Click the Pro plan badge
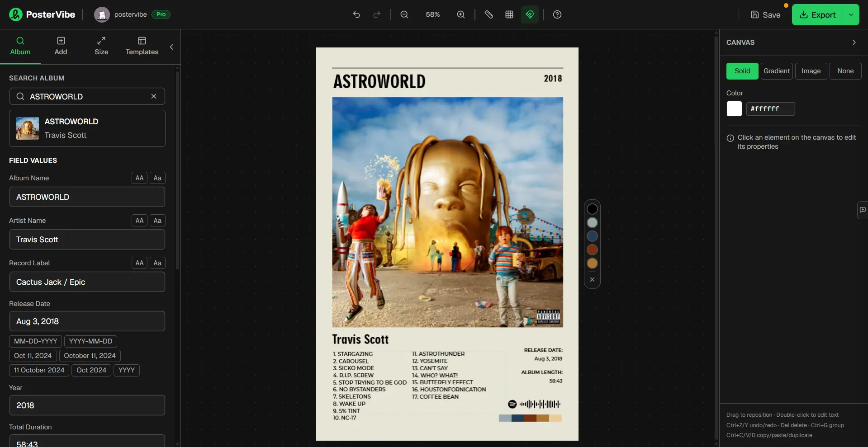 [161, 14]
